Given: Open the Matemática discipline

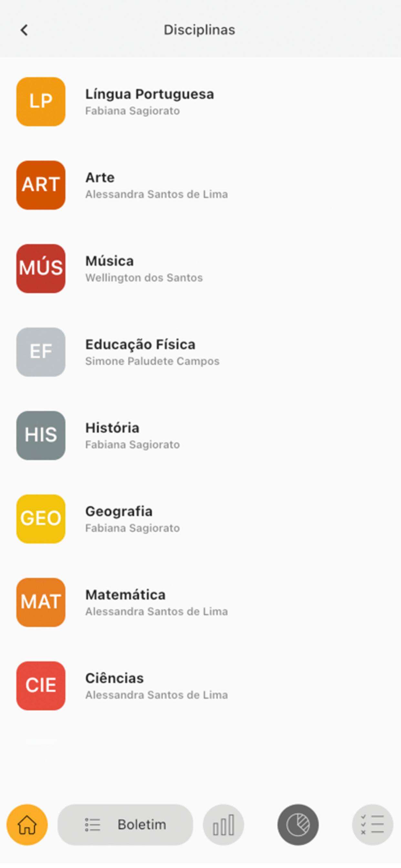Looking at the screenshot, I should pyautogui.click(x=200, y=602).
